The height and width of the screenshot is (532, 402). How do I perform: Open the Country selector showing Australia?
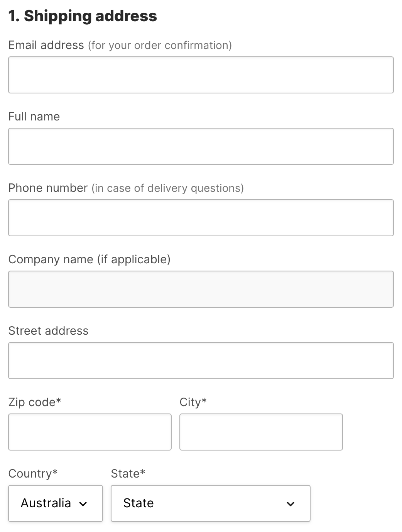55,503
